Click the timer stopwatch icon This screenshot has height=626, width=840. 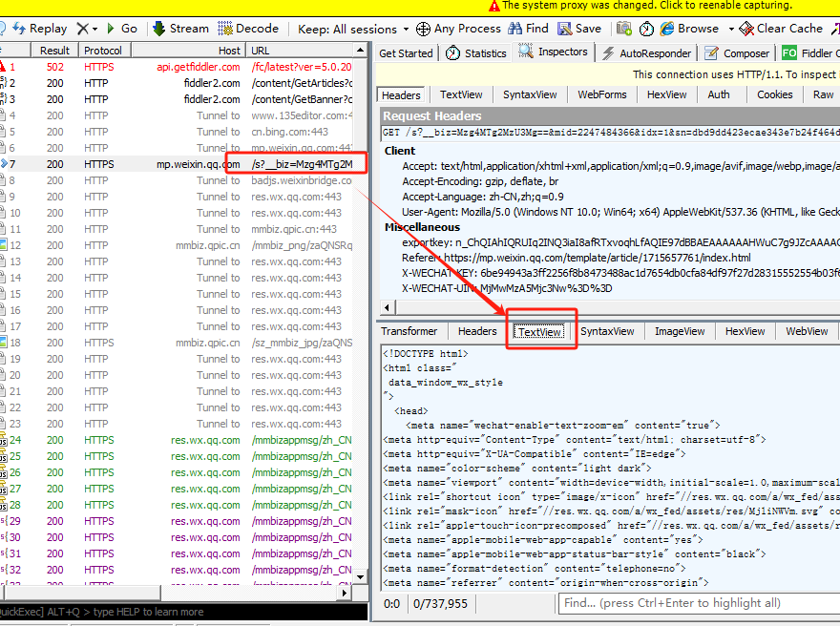pyautogui.click(x=646, y=29)
